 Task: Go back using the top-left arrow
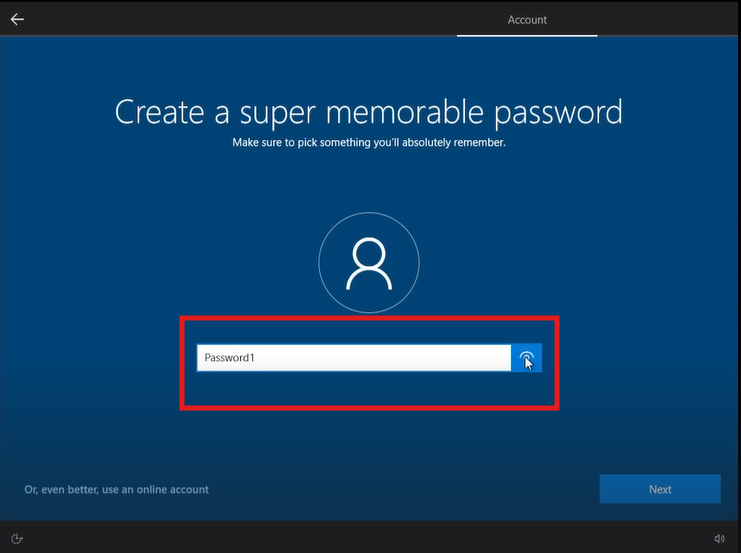point(17,19)
